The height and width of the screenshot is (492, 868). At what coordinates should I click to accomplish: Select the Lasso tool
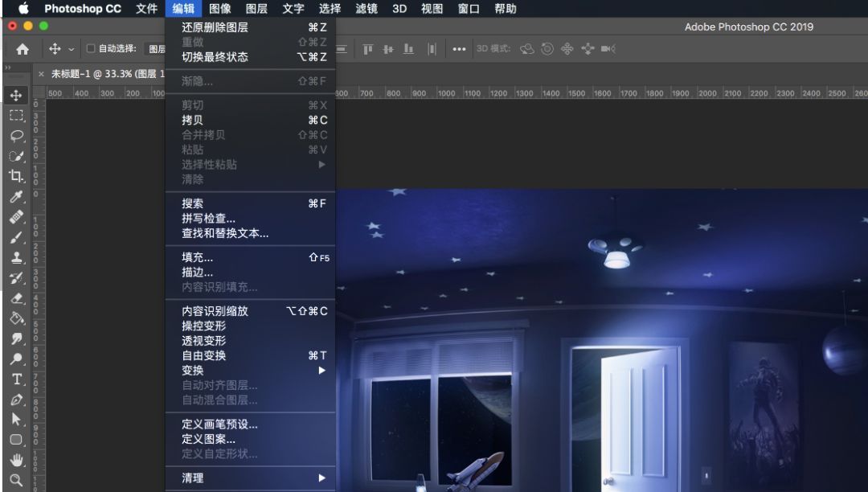[x=17, y=135]
